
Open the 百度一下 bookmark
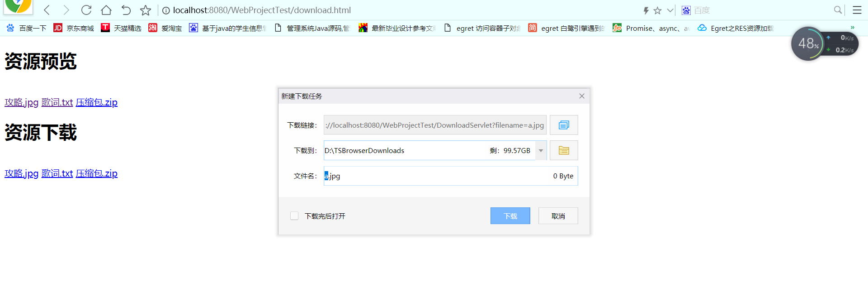[x=27, y=28]
